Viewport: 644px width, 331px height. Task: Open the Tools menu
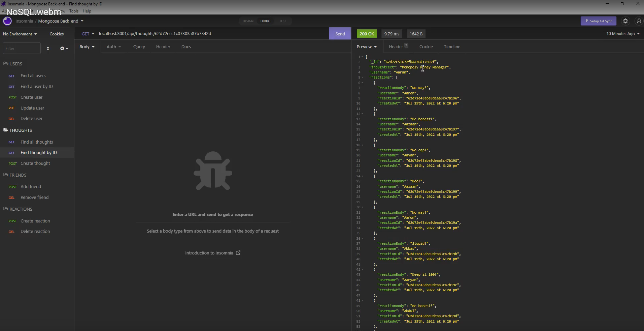74,11
